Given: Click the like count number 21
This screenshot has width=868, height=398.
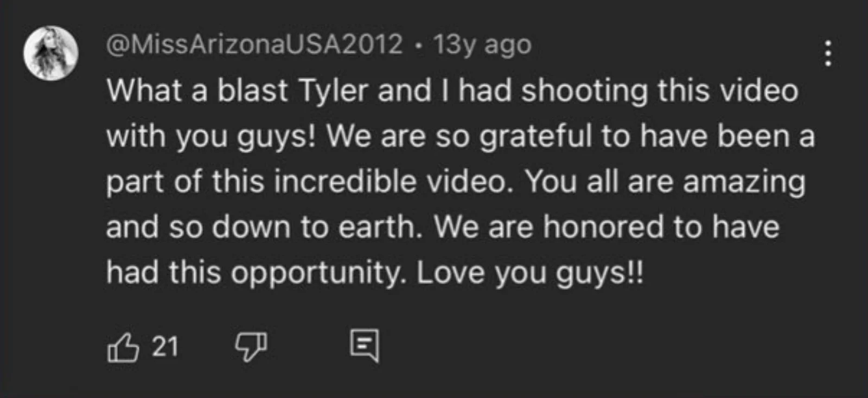Looking at the screenshot, I should (165, 346).
